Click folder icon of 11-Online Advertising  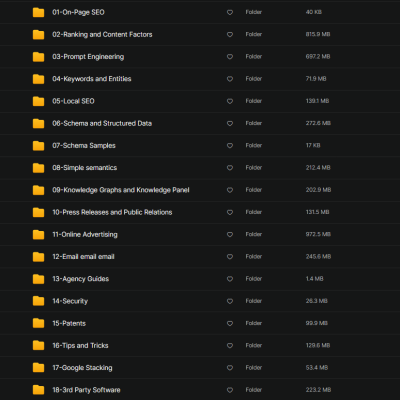[38, 235]
